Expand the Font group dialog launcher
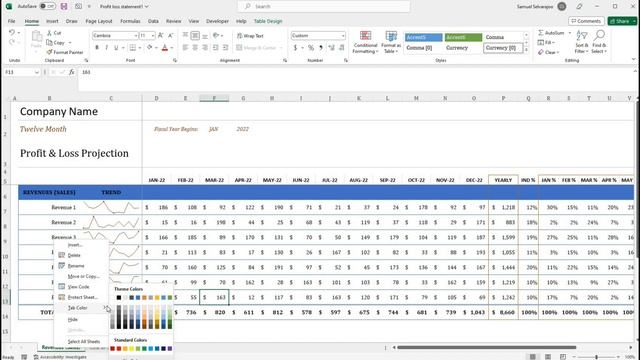This screenshot has width=640, height=360. [x=175, y=60]
